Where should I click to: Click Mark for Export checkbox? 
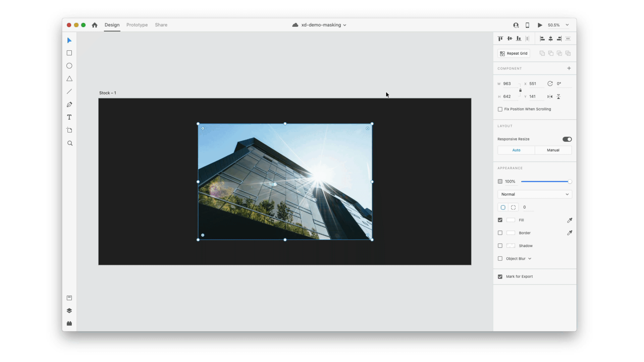click(x=500, y=276)
